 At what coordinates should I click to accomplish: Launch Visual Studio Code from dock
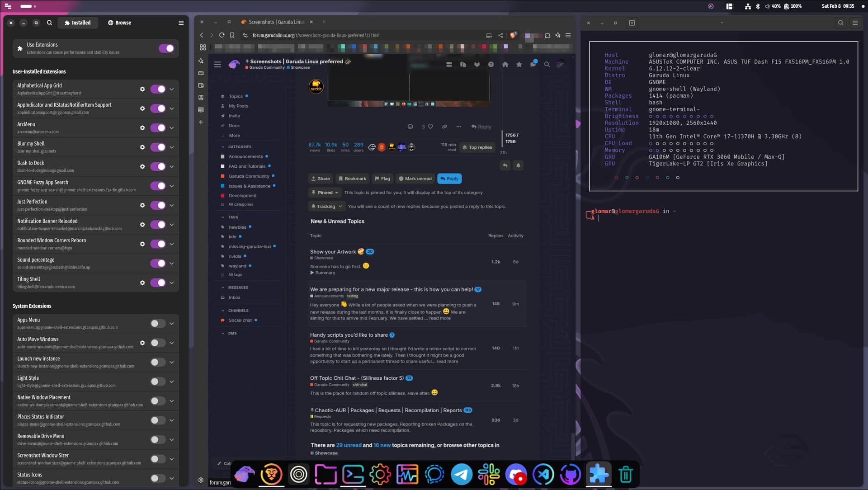(543, 474)
